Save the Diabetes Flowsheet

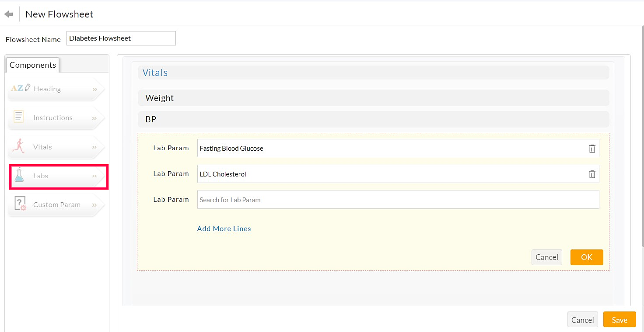click(619, 319)
